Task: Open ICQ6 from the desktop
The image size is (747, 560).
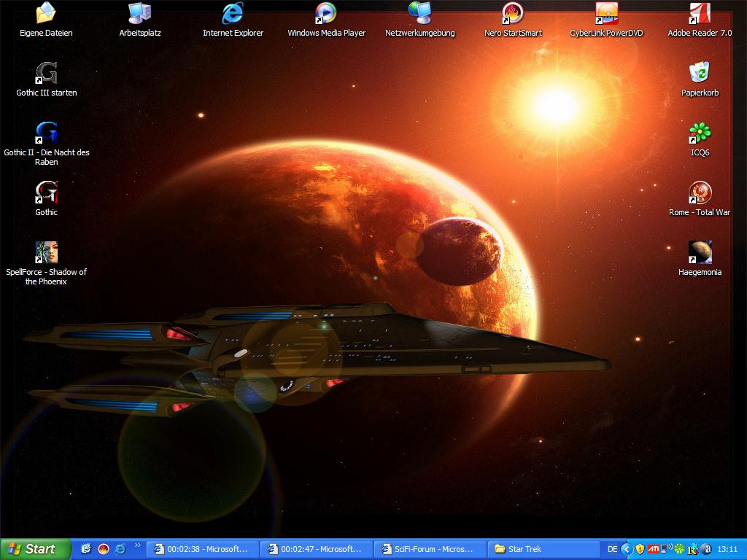Action: (x=700, y=133)
